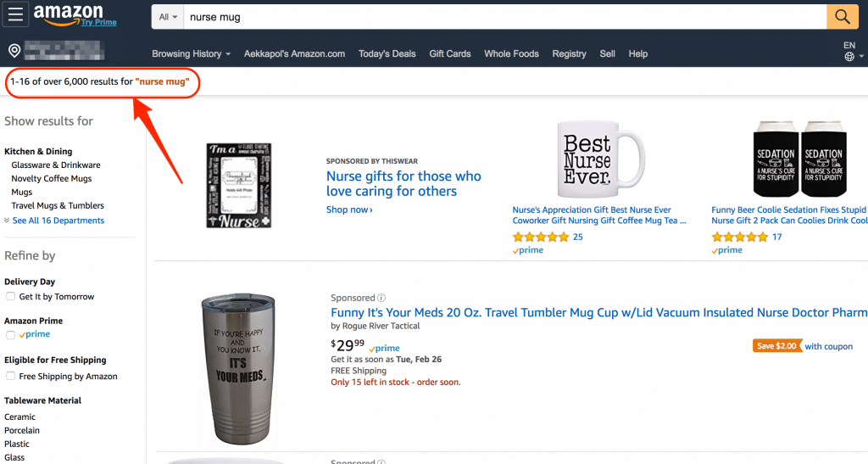Image resolution: width=868 pixels, height=464 pixels.
Task: Tick Free Shipping by Amazon checkbox
Action: coord(10,376)
